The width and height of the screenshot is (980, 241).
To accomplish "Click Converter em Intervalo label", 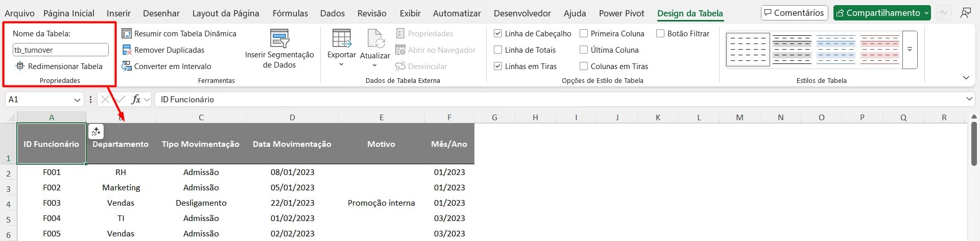I will pos(173,67).
